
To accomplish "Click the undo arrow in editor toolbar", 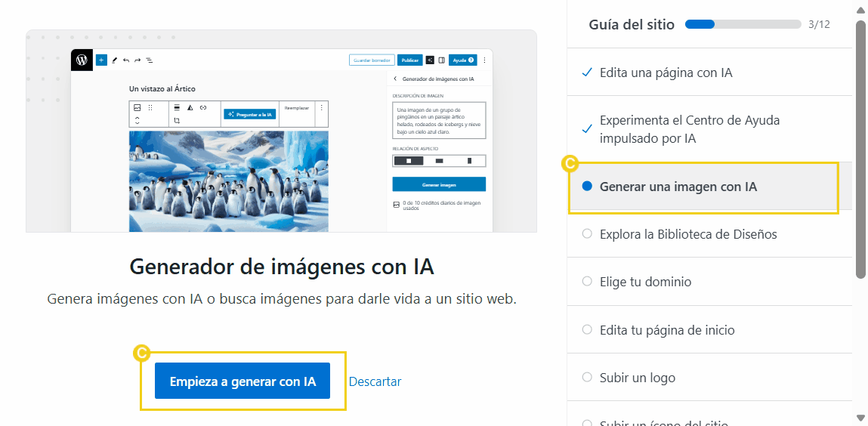I will tap(126, 60).
